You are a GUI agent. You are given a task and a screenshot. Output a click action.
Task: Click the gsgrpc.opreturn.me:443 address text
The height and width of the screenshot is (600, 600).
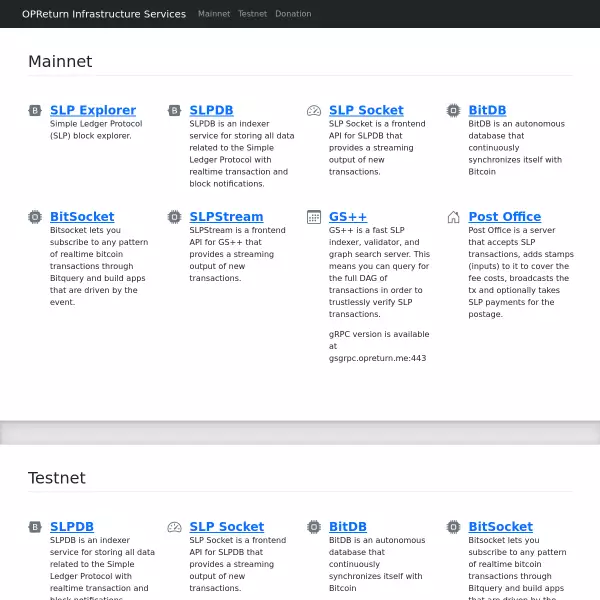(377, 358)
